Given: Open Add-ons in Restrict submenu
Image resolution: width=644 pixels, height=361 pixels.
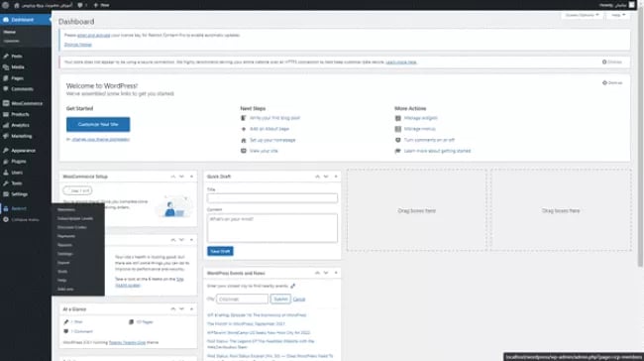Looking at the screenshot, I should (x=65, y=289).
